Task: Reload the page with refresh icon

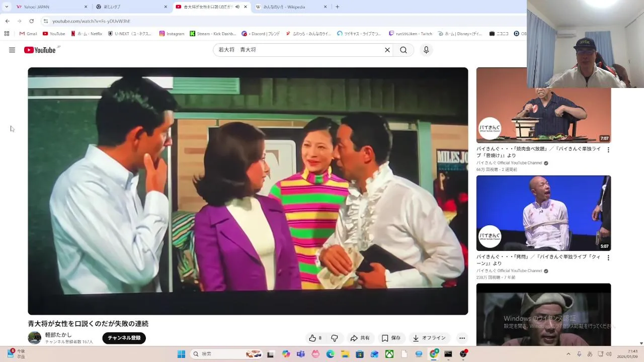Action: point(31,21)
